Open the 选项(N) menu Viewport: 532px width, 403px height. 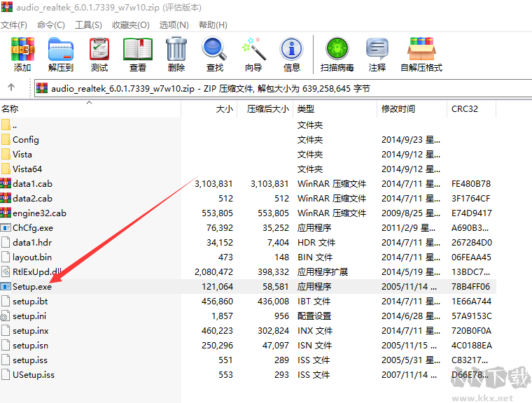click(x=174, y=24)
